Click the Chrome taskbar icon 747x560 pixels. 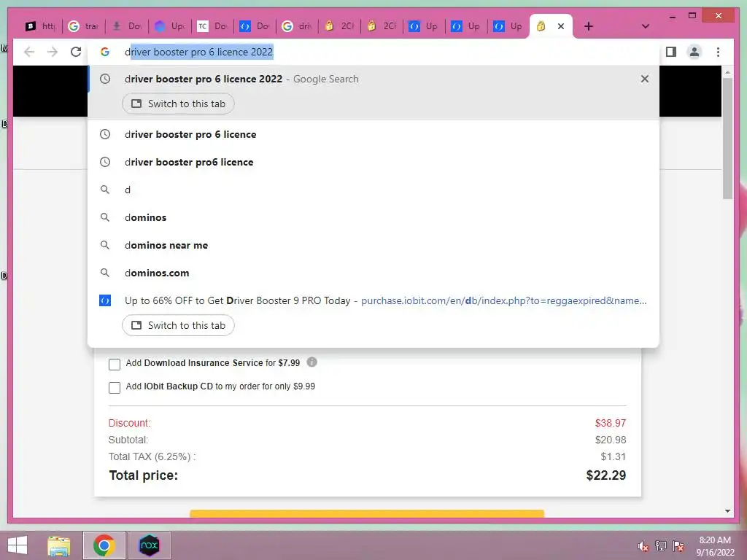(x=104, y=545)
